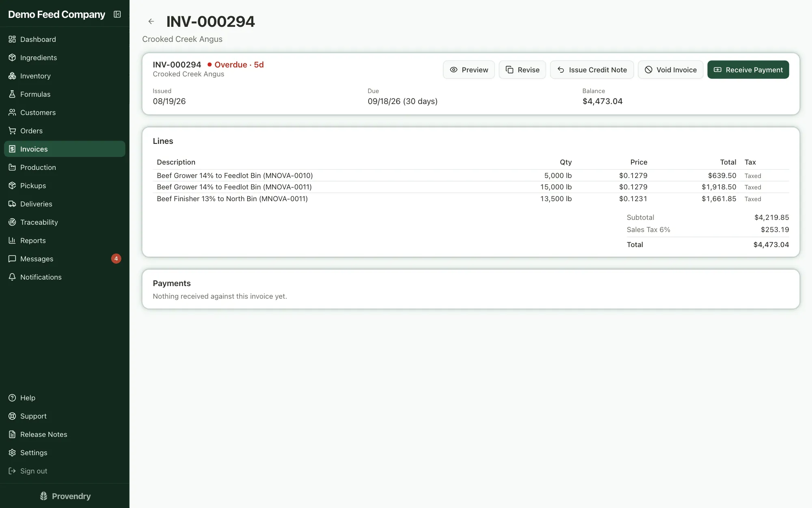812x508 pixels.
Task: Click the $4,473.04 balance amount
Action: (x=602, y=102)
